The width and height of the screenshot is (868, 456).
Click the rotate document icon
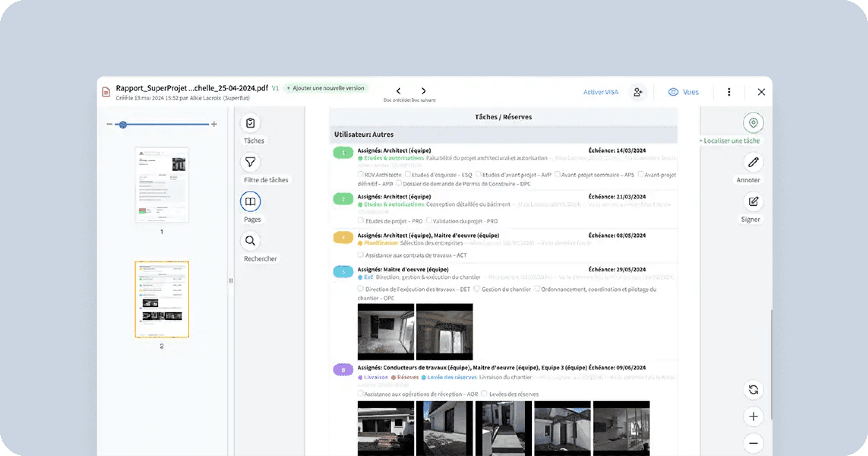753,390
